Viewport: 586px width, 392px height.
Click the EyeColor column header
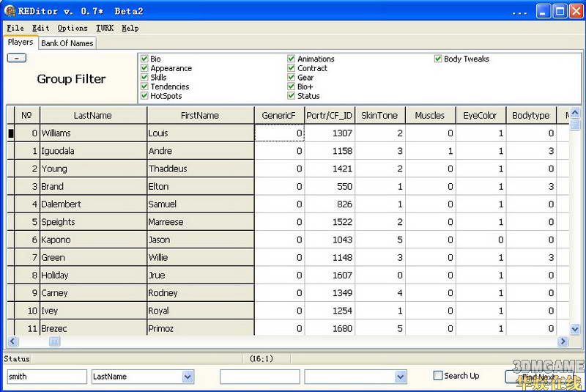tap(481, 116)
